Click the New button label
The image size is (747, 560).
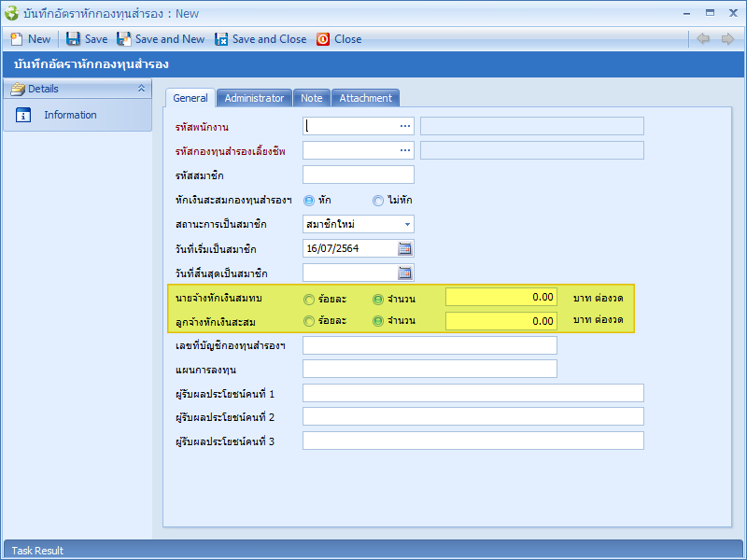pyautogui.click(x=39, y=39)
